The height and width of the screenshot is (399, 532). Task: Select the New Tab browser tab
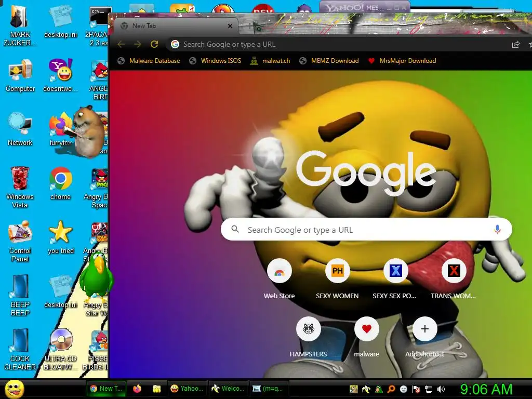(x=176, y=26)
